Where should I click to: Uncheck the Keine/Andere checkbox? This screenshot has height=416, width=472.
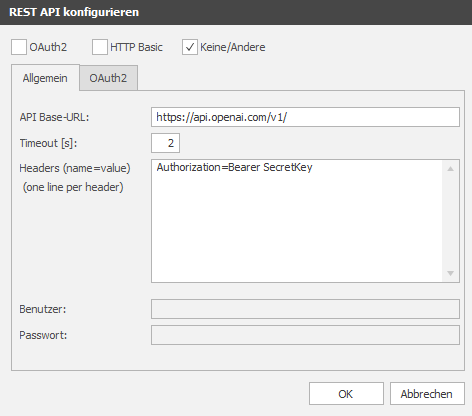190,47
